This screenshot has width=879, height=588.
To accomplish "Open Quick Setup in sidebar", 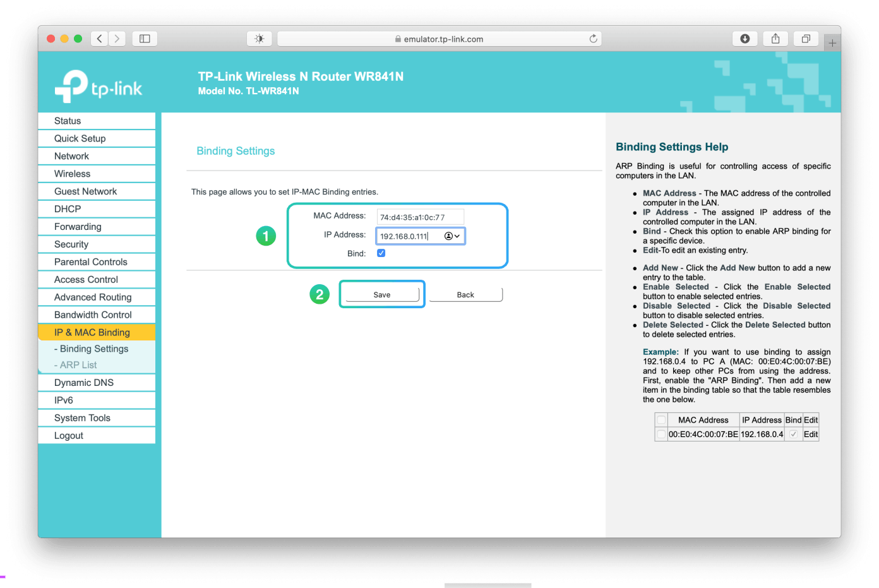I will coord(97,138).
